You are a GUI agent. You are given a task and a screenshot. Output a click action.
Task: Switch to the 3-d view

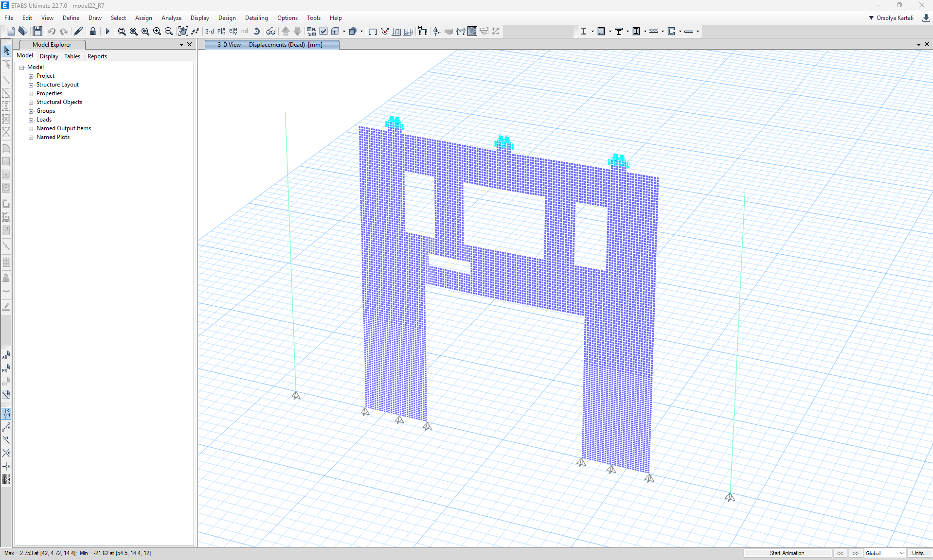pyautogui.click(x=210, y=31)
